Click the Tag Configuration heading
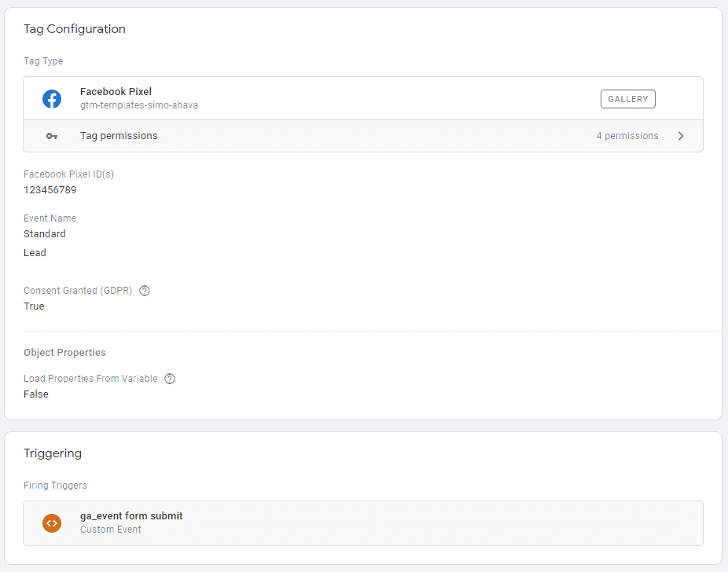The height and width of the screenshot is (572, 728). click(75, 29)
